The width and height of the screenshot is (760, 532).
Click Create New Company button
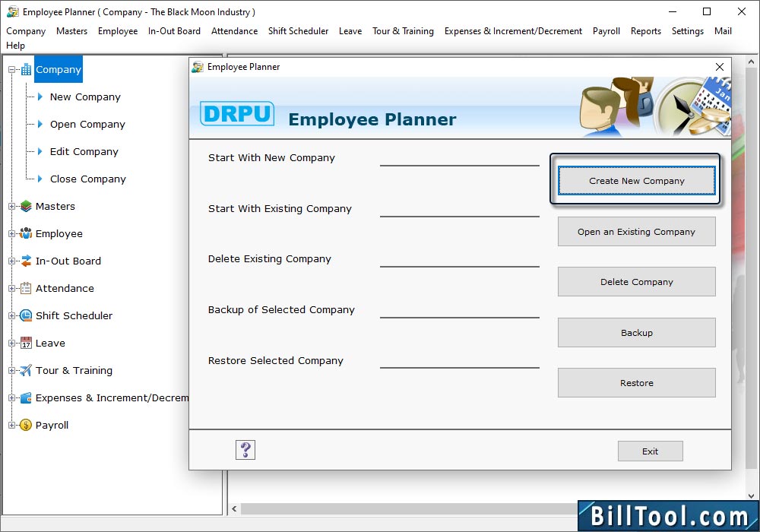pyautogui.click(x=636, y=181)
